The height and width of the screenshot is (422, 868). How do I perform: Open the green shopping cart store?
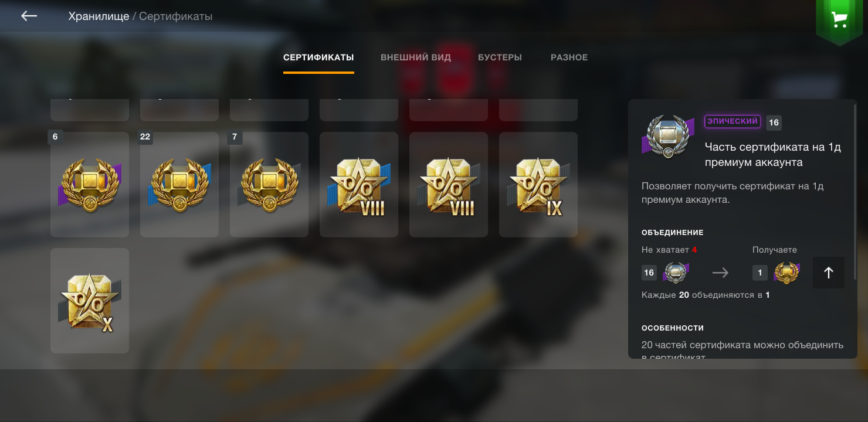click(839, 20)
